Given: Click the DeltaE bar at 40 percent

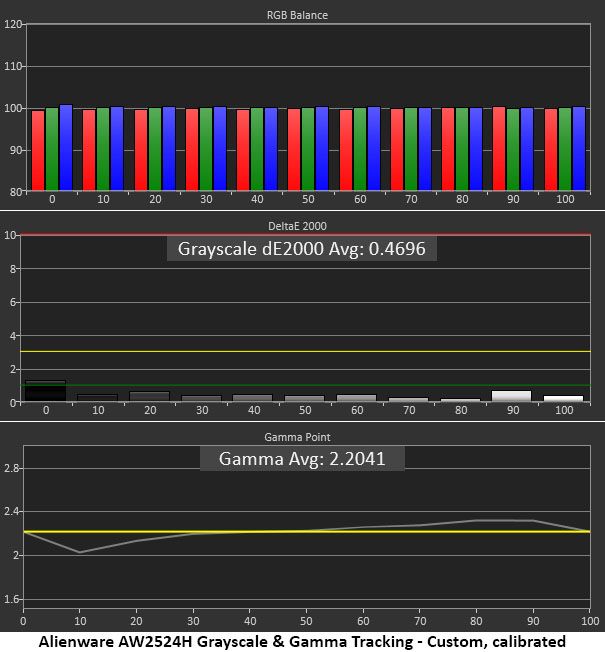Looking at the screenshot, I should click(x=252, y=398).
